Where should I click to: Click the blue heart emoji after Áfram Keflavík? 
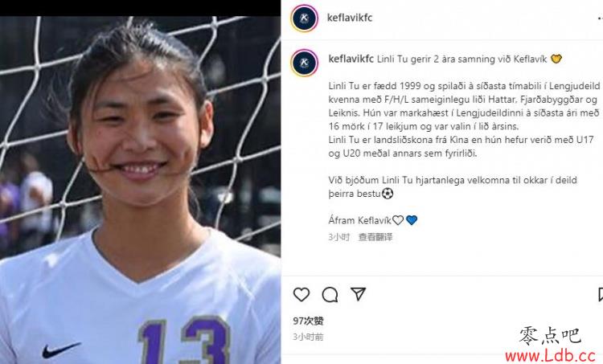(x=412, y=220)
